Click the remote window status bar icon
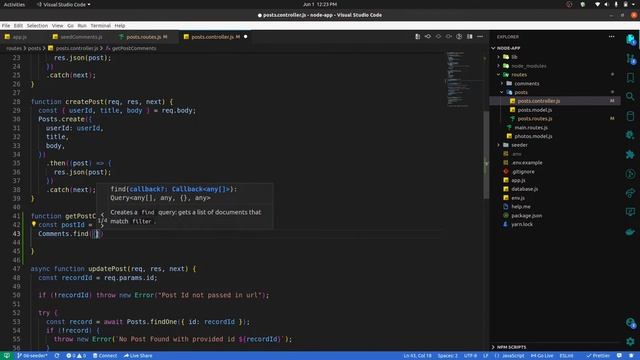The width and height of the screenshot is (640, 360). click(7, 356)
